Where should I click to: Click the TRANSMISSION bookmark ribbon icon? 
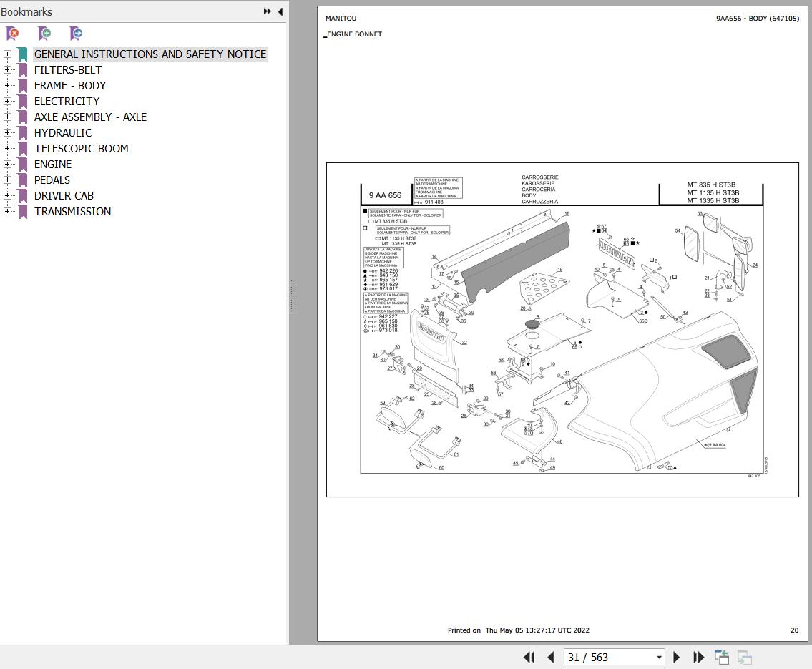coord(23,211)
